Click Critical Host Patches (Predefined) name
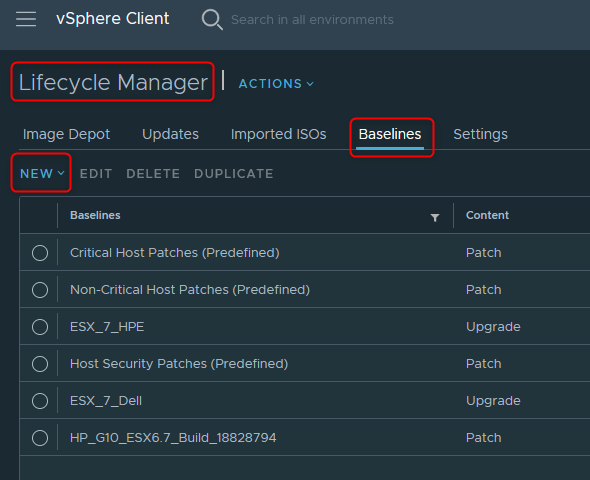The width and height of the screenshot is (590, 480). [175, 252]
